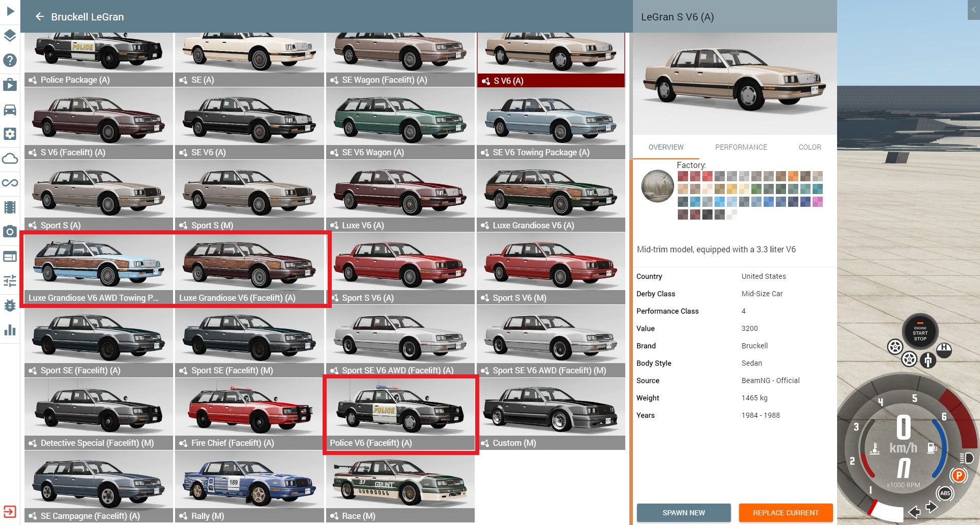The height and width of the screenshot is (525, 980).
Task: Switch to the Performance tab
Action: pyautogui.click(x=741, y=147)
